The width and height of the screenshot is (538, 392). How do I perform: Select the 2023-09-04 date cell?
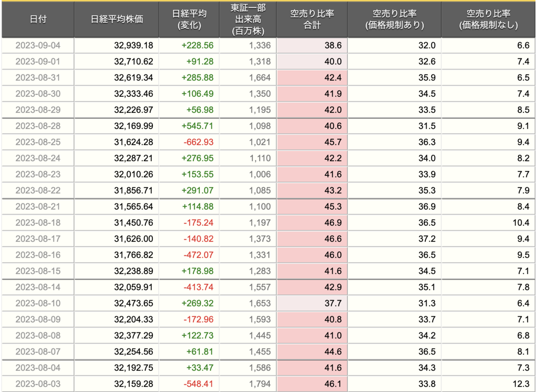38,46
